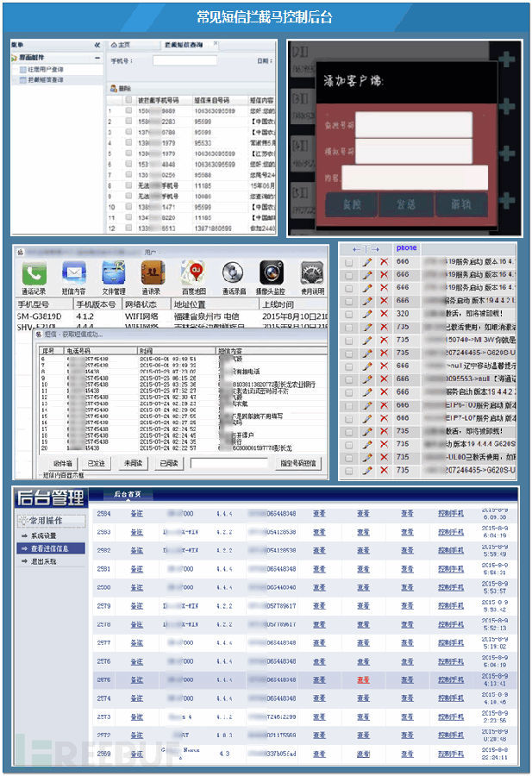This screenshot has height=776, width=532.
Task: Open the 文件管理 file manager icon
Action: pyautogui.click(x=114, y=273)
